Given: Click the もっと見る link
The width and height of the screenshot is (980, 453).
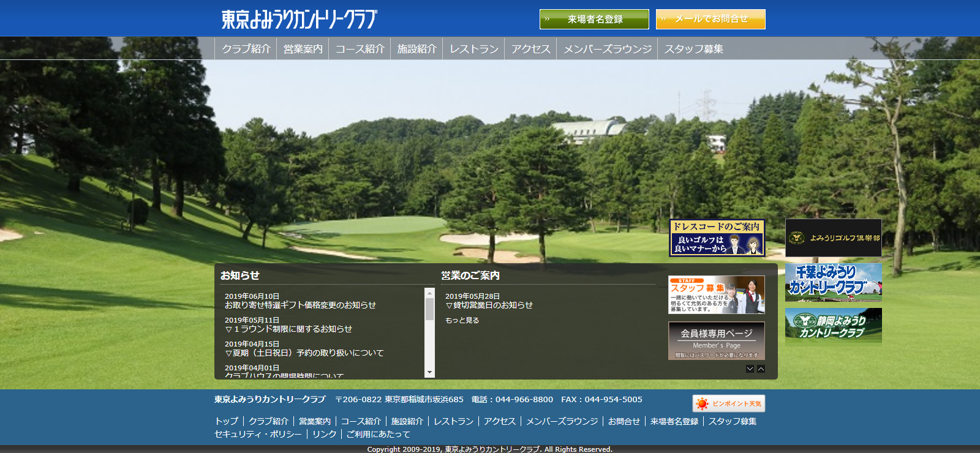Looking at the screenshot, I should [x=462, y=320].
